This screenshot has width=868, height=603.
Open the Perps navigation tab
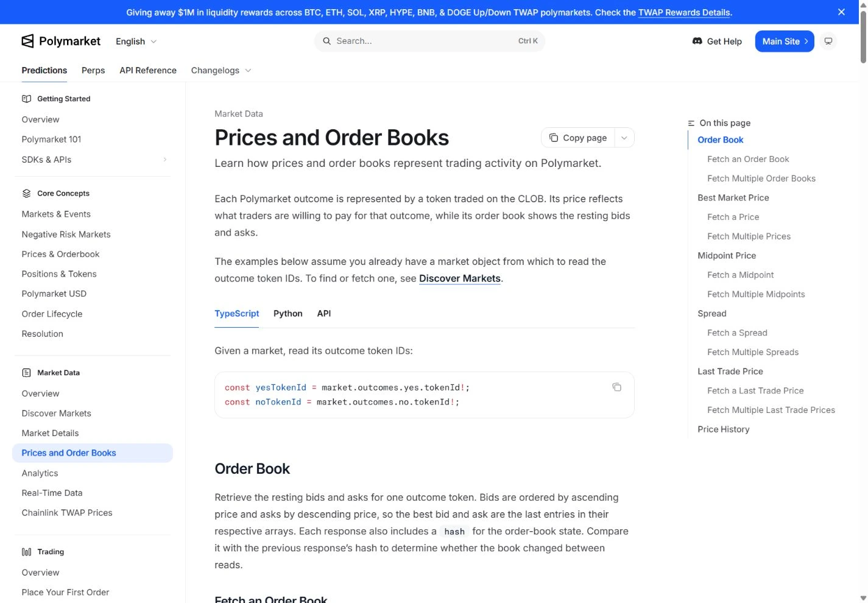coord(93,70)
